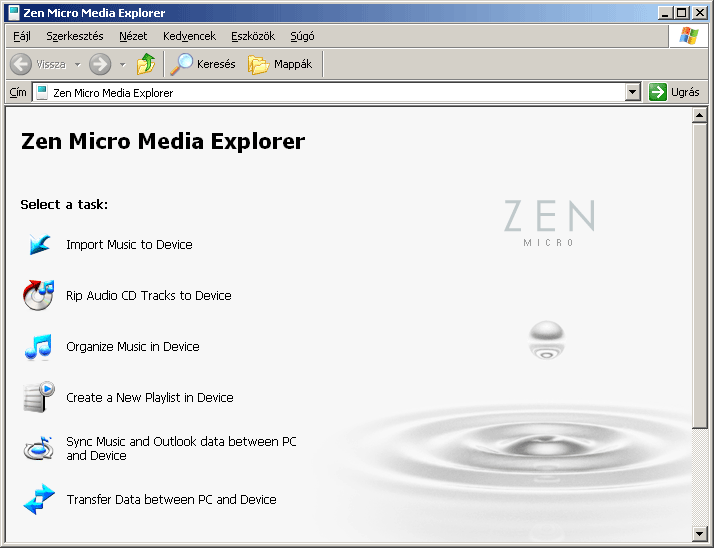Select Transfer Data between PC and Device link
The width and height of the screenshot is (714, 548).
click(171, 500)
